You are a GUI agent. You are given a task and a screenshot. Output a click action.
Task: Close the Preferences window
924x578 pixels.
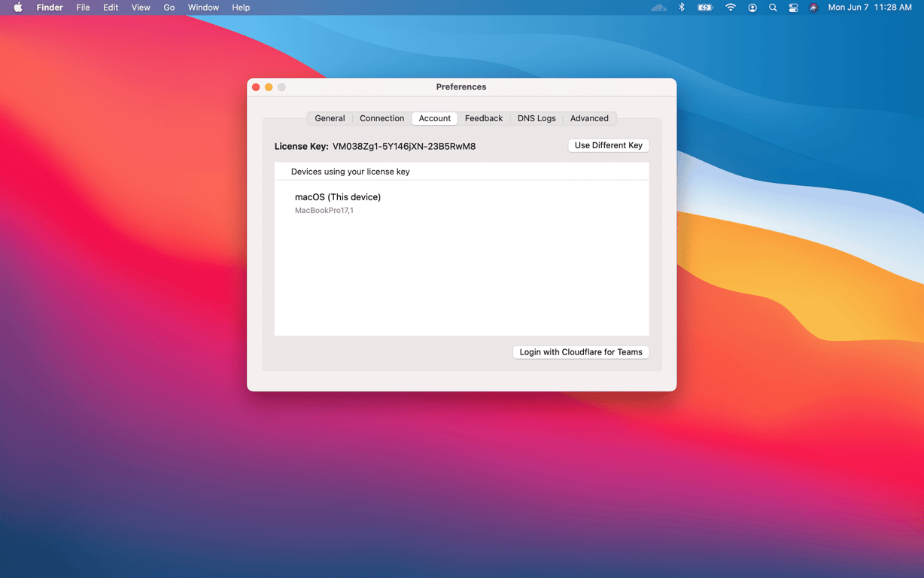pos(256,87)
